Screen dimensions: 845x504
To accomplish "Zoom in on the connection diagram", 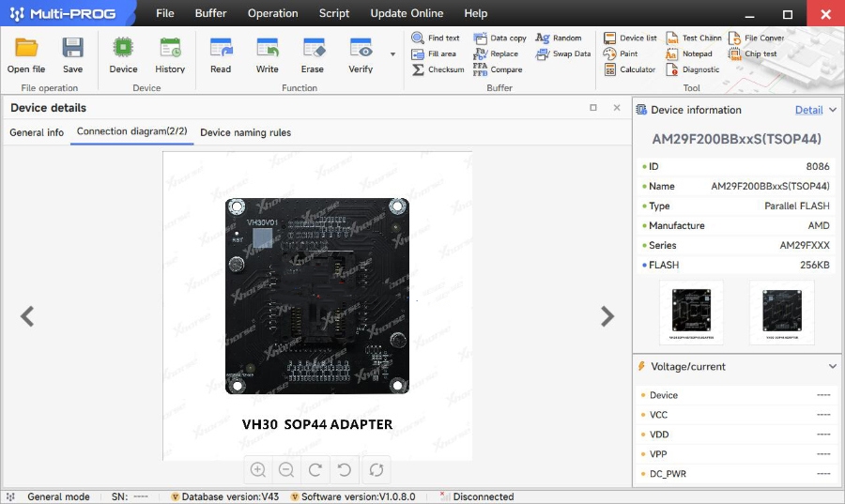I will pos(258,469).
